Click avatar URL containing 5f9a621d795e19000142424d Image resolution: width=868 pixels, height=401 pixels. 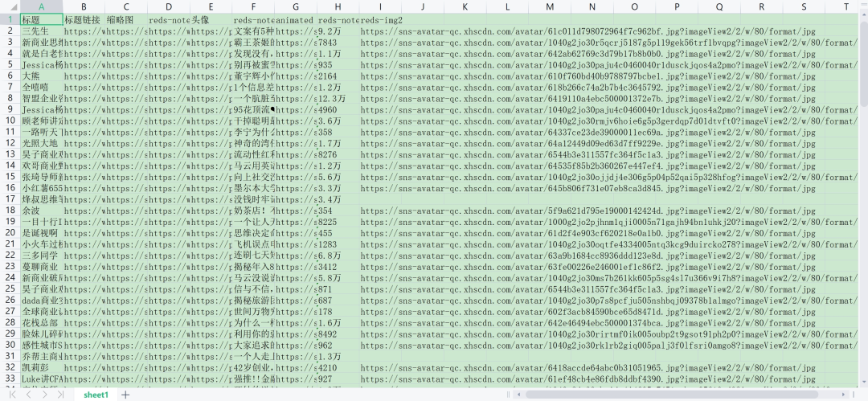coord(588,211)
